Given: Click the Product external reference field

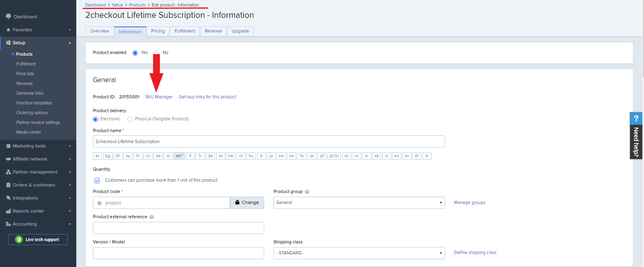Looking at the screenshot, I should tap(179, 228).
